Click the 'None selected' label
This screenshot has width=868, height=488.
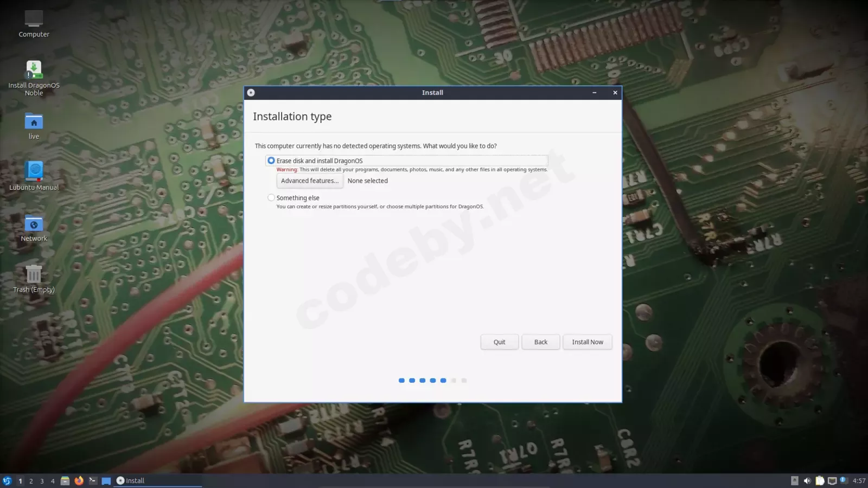[368, 181]
